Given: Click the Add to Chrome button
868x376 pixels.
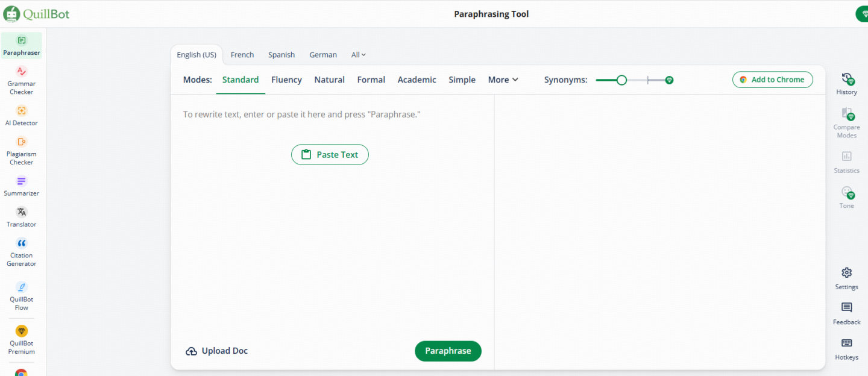Looking at the screenshot, I should tap(772, 80).
